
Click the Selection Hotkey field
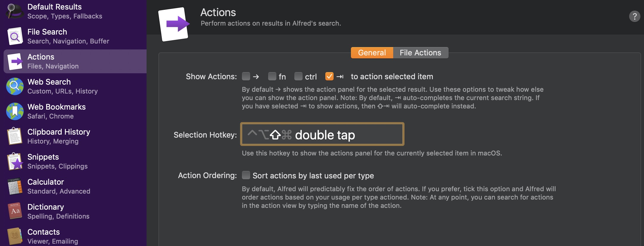pos(322,134)
